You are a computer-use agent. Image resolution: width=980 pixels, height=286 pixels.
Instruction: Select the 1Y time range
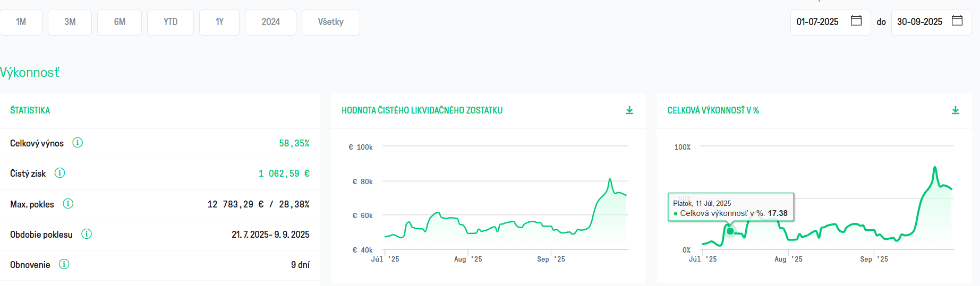[x=219, y=22]
